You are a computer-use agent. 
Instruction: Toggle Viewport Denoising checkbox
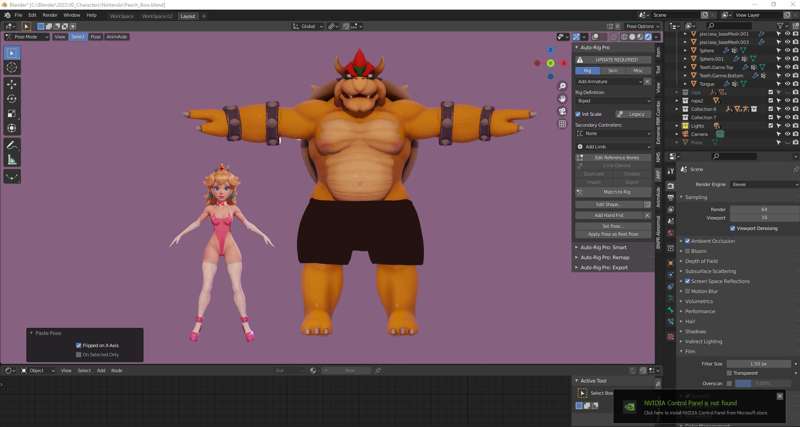click(733, 229)
